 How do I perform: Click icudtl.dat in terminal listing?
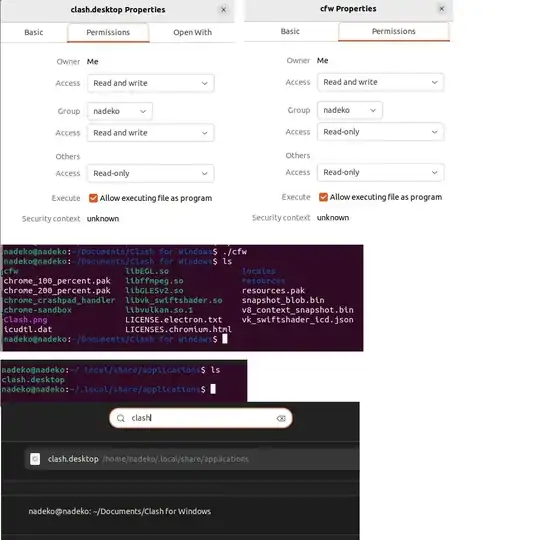point(28,329)
